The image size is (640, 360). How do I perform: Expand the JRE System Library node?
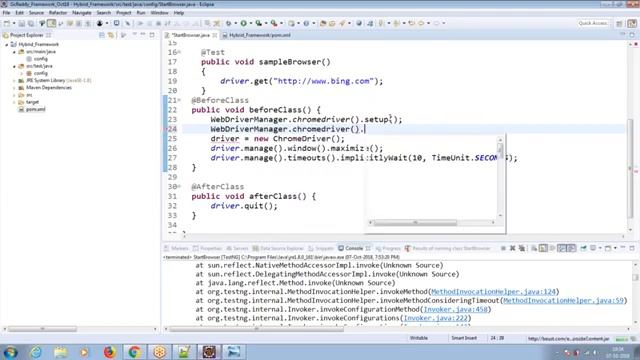coord(14,80)
